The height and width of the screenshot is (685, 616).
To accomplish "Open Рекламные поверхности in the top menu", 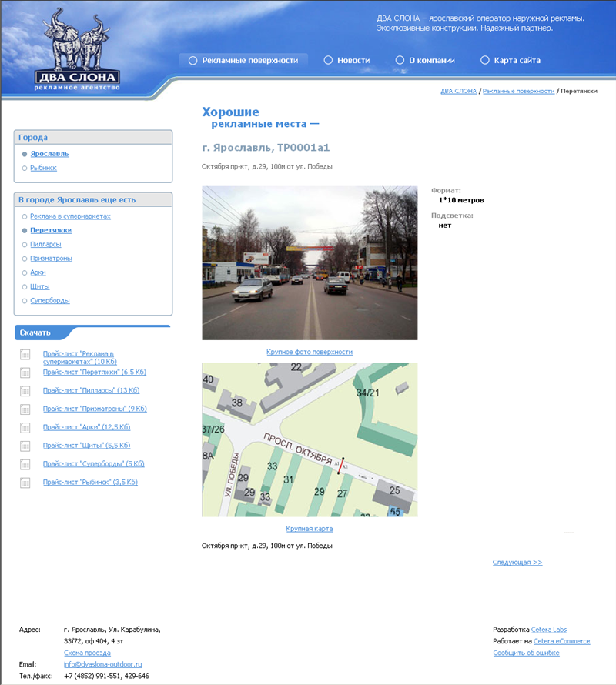I will (x=249, y=60).
